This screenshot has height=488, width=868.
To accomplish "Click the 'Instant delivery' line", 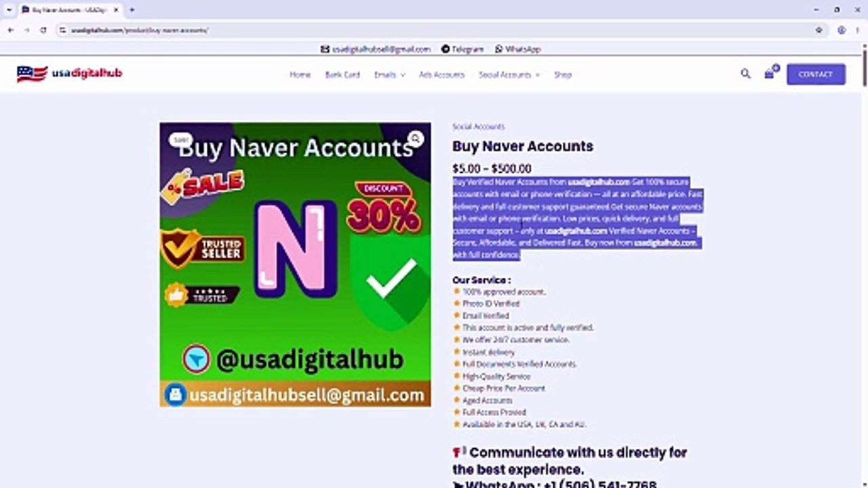I will (x=488, y=352).
